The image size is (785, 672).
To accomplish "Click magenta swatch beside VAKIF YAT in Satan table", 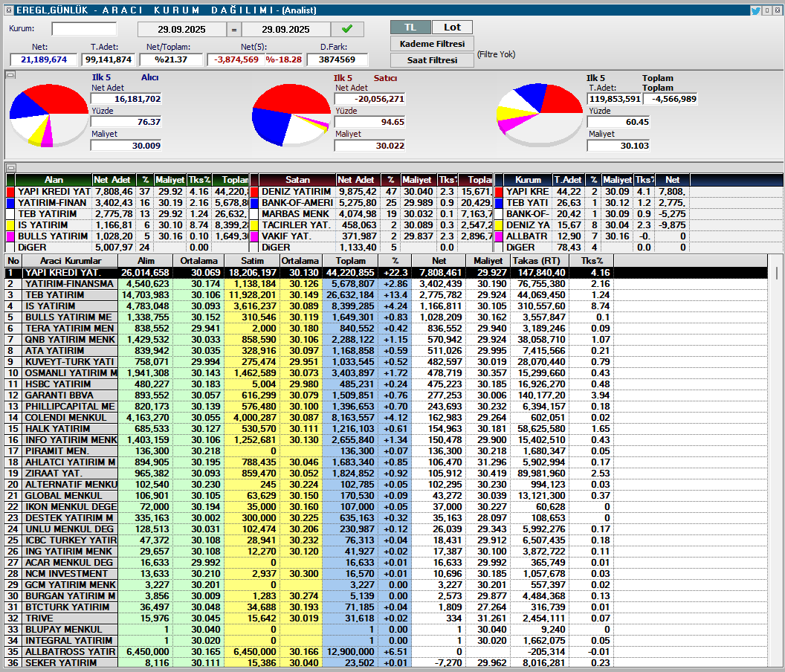I will click(254, 236).
